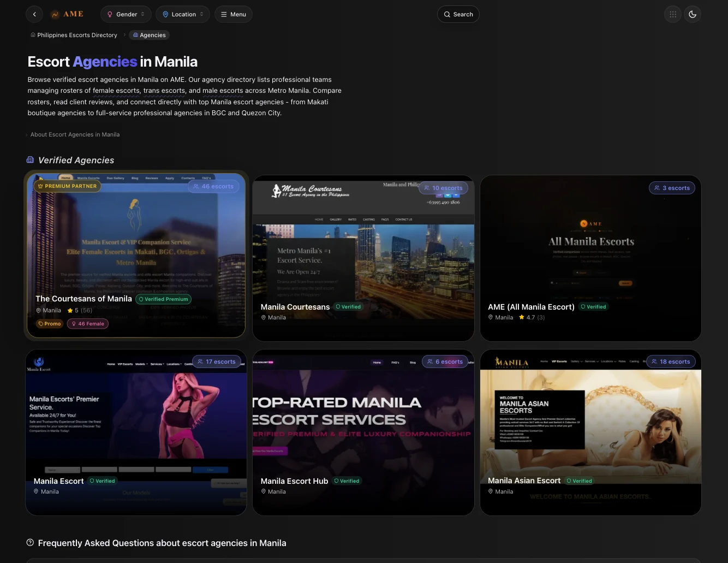Click the Escort Agencies in Manila heading
The width and height of the screenshot is (728, 563).
112,62
